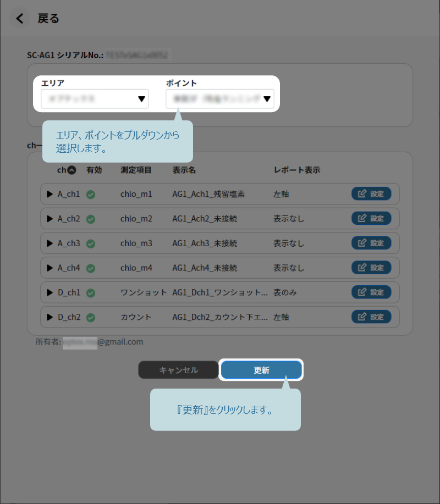Image resolution: width=440 pixels, height=504 pixels.
Task: Select the chlo_m3 measurement item
Action: coord(136,243)
